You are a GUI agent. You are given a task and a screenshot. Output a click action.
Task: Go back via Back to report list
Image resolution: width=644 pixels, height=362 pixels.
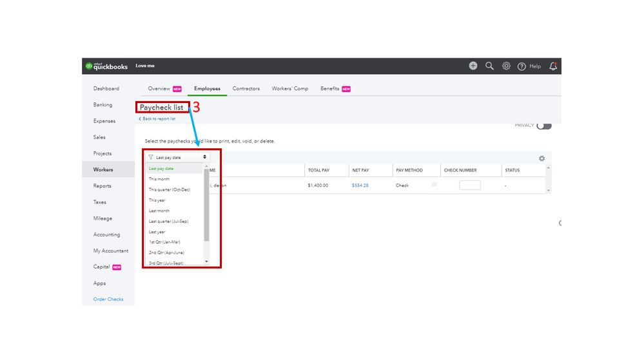coord(157,119)
